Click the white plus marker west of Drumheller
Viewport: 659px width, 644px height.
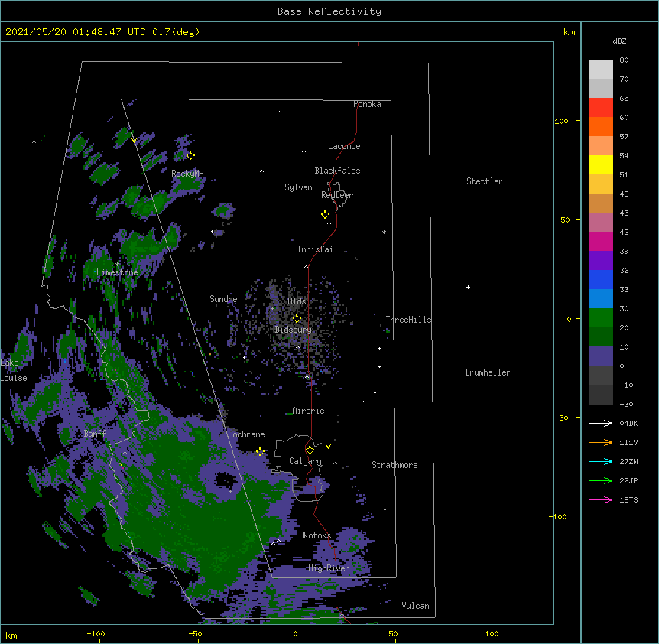(468, 287)
